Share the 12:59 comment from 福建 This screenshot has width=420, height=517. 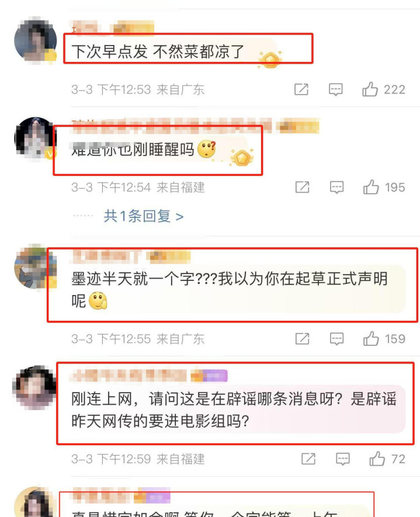[x=308, y=459]
